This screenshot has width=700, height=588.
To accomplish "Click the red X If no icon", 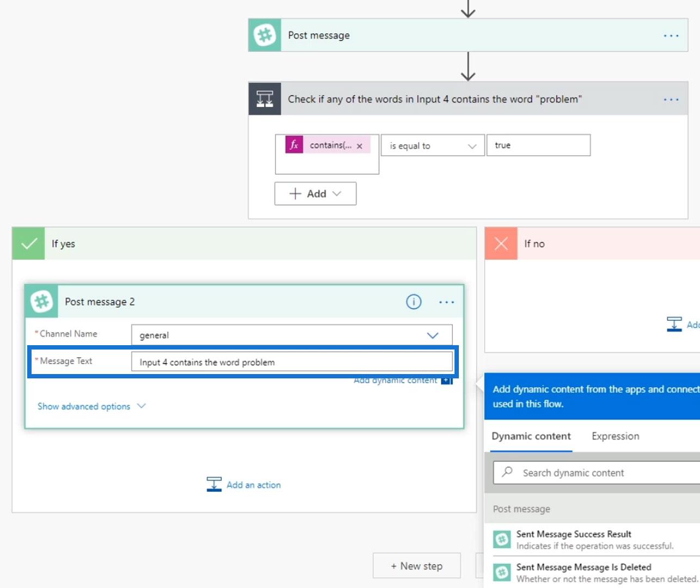I will pyautogui.click(x=501, y=243).
